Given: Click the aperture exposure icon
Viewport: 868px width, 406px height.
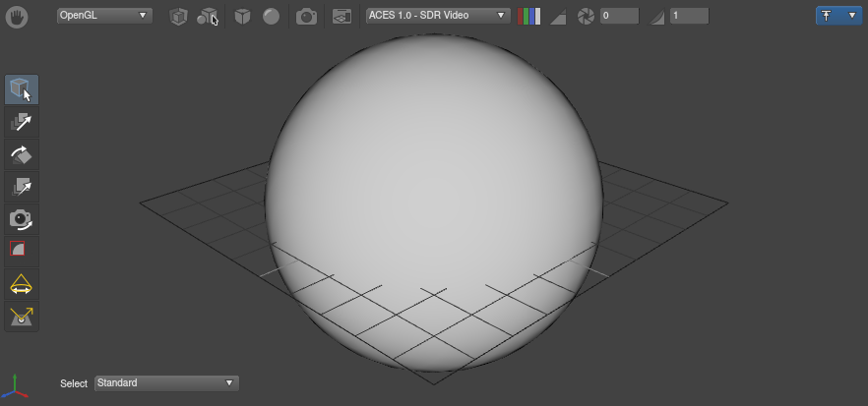Looking at the screenshot, I should pos(586,17).
